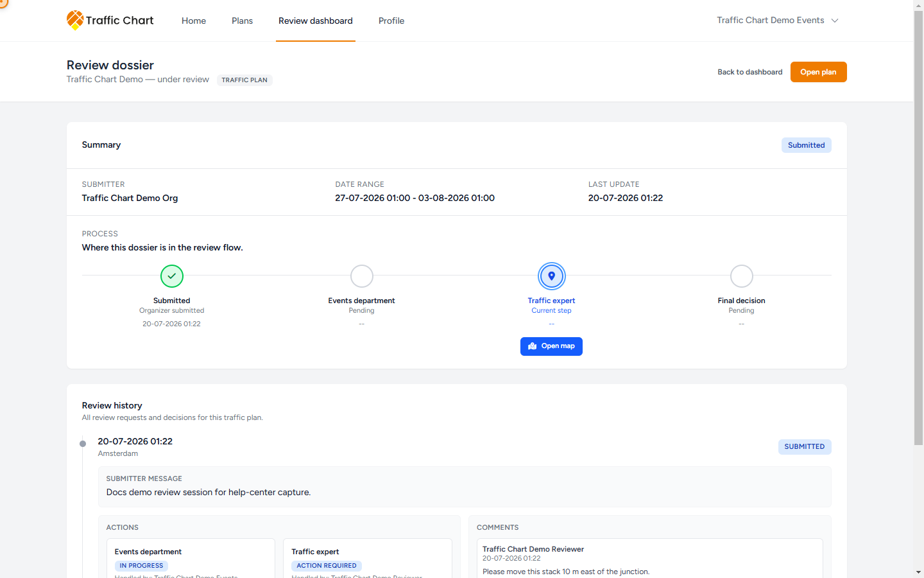The height and width of the screenshot is (578, 924).
Task: Click the 'Traffic expert' action card title
Action: click(x=315, y=552)
